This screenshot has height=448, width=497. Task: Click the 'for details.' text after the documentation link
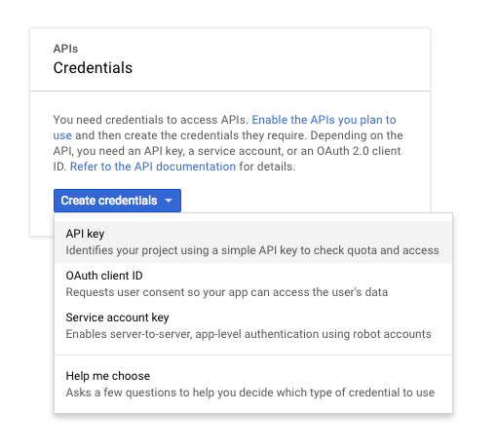click(x=267, y=167)
